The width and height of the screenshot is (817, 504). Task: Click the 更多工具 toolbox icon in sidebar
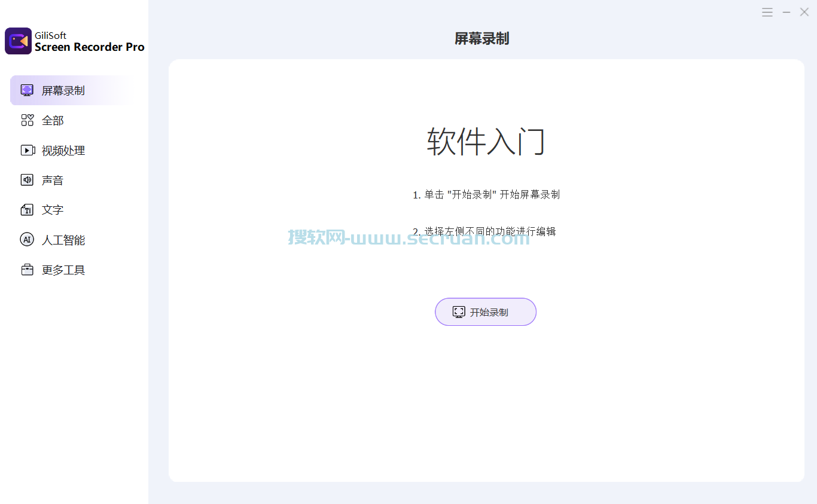pyautogui.click(x=27, y=270)
